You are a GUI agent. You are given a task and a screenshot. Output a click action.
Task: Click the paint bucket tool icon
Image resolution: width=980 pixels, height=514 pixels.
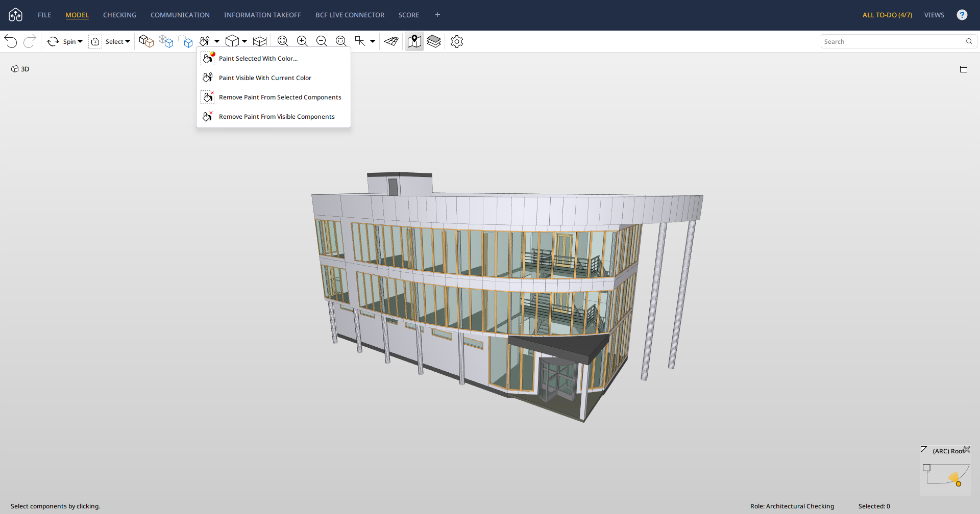pos(205,41)
